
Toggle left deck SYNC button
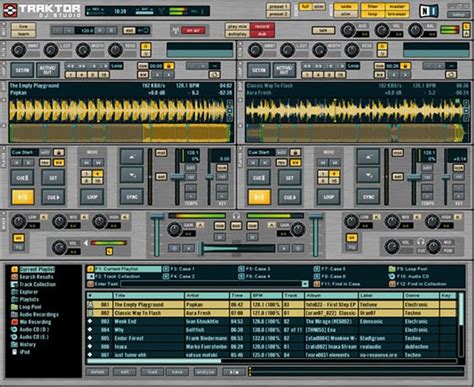132,197
